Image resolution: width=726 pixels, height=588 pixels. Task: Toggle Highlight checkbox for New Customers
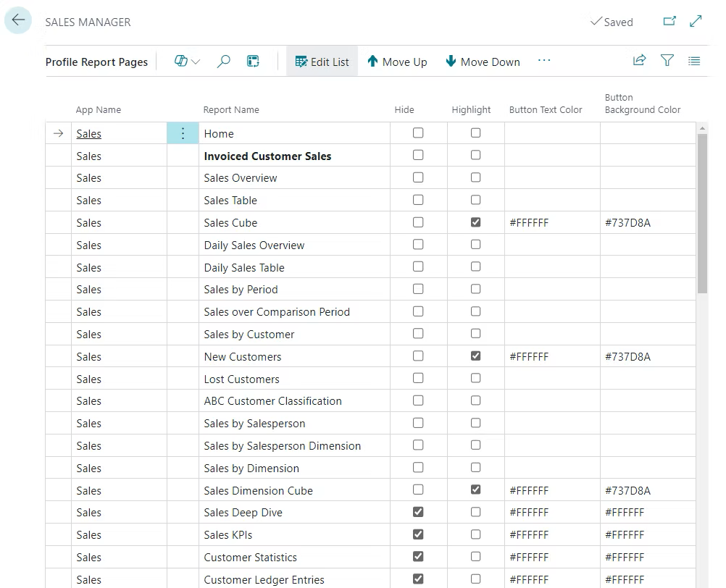[x=475, y=356]
